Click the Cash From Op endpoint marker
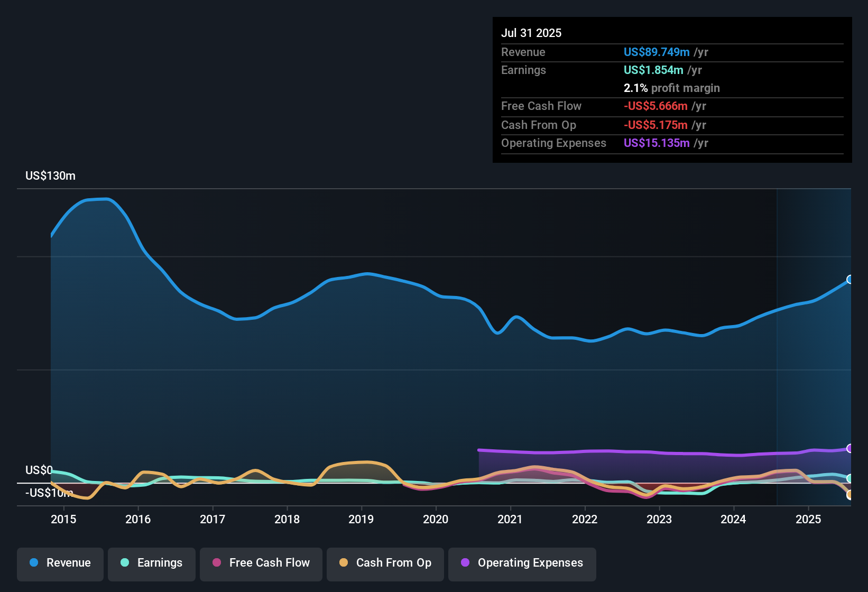This screenshot has height=592, width=868. [x=850, y=496]
